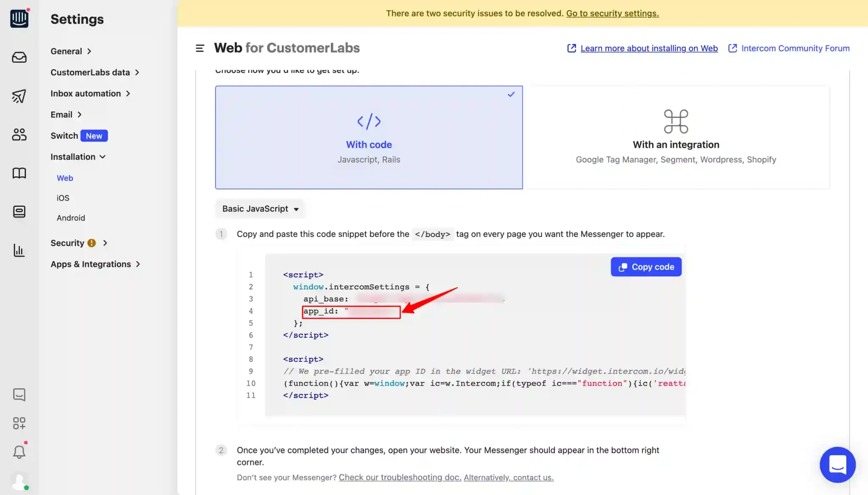Click the Web for CustomerLabs page title
This screenshot has width=868, height=495.
(287, 48)
